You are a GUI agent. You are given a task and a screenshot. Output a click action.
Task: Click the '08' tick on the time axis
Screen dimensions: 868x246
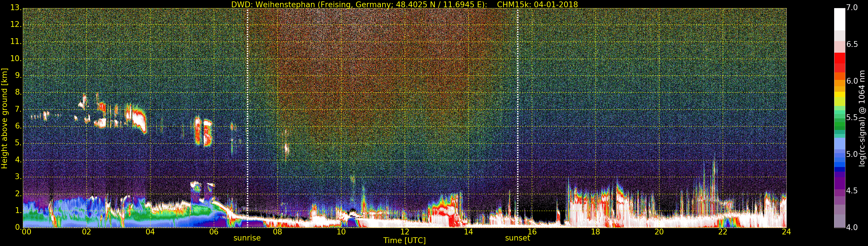278,232
